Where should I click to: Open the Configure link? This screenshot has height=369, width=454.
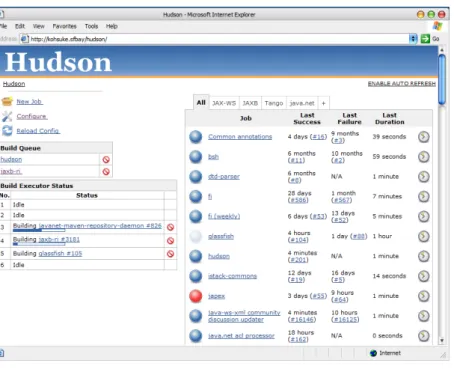32,116
